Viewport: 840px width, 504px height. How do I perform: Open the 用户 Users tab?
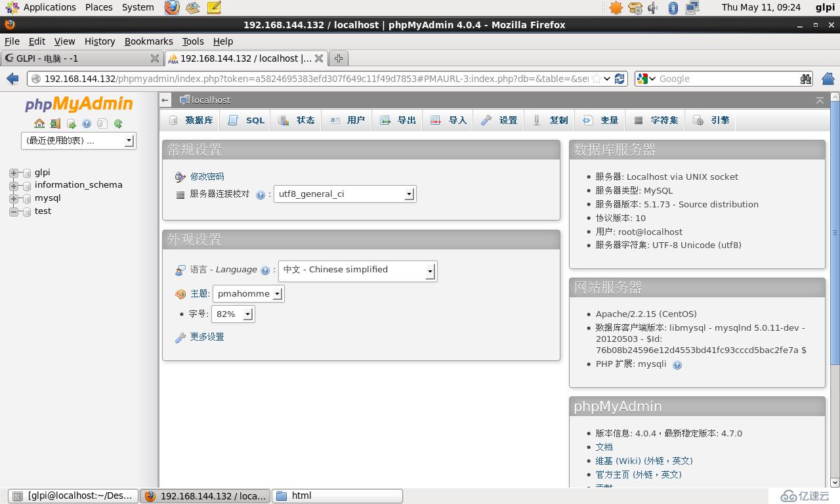coord(347,120)
